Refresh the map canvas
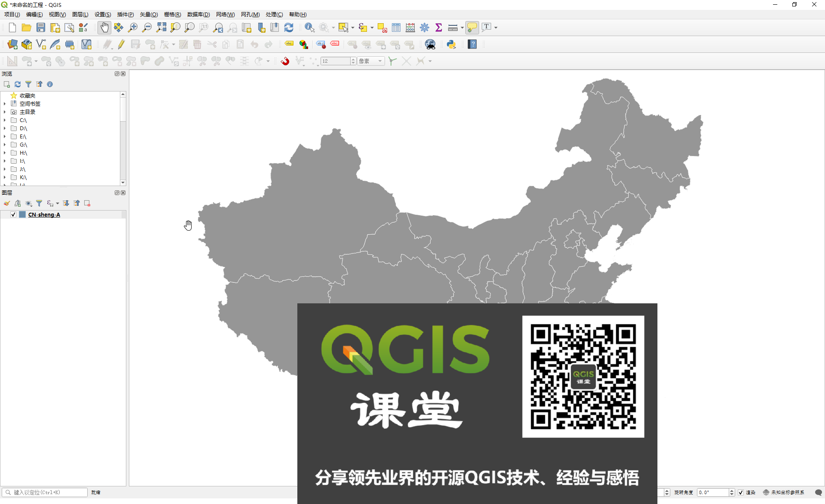 289,27
